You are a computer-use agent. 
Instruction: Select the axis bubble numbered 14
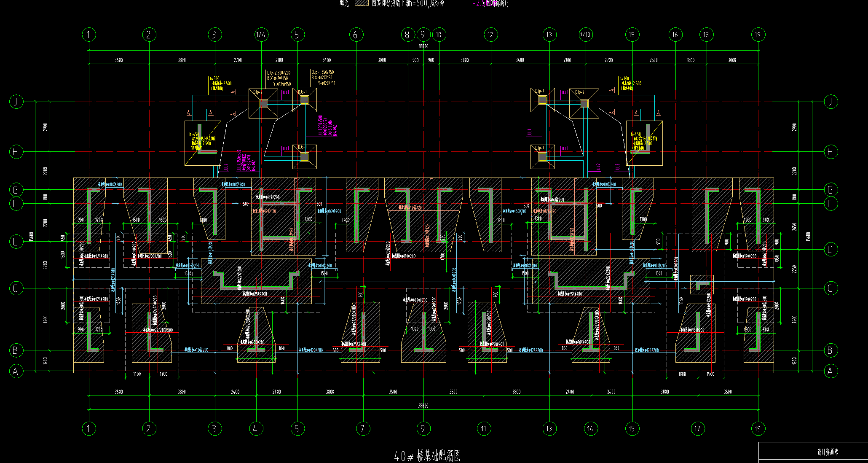pos(590,429)
